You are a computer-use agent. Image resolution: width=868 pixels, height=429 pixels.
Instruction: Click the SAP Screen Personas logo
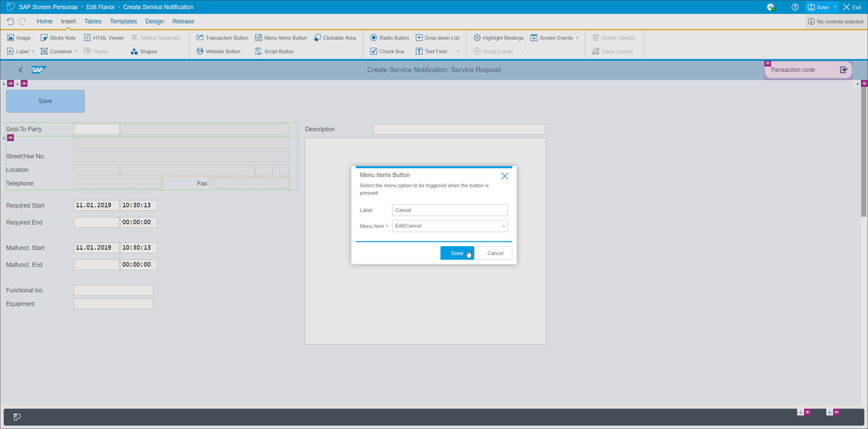click(11, 7)
